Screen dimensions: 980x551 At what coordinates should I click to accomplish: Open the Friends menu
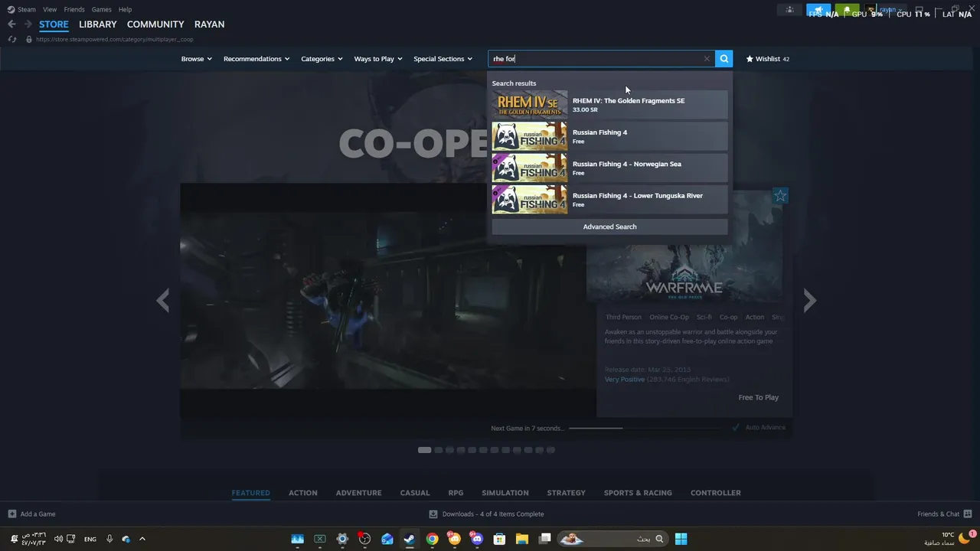(x=74, y=9)
